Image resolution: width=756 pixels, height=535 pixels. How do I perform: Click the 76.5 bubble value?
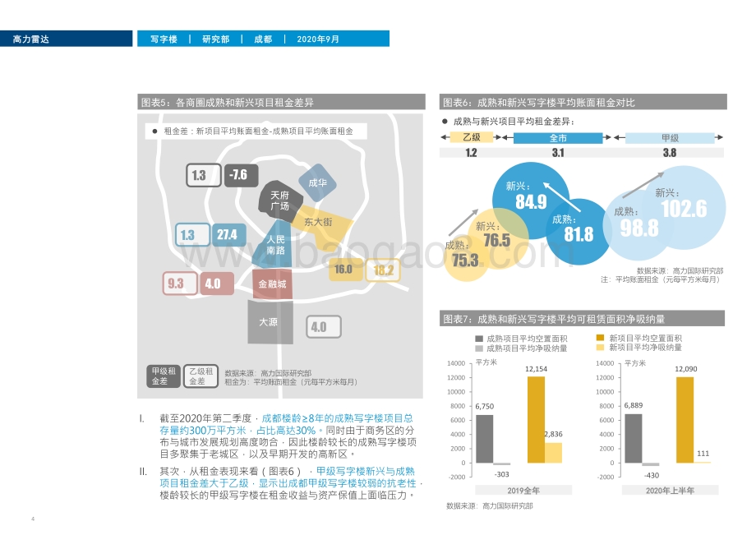coord(496,240)
